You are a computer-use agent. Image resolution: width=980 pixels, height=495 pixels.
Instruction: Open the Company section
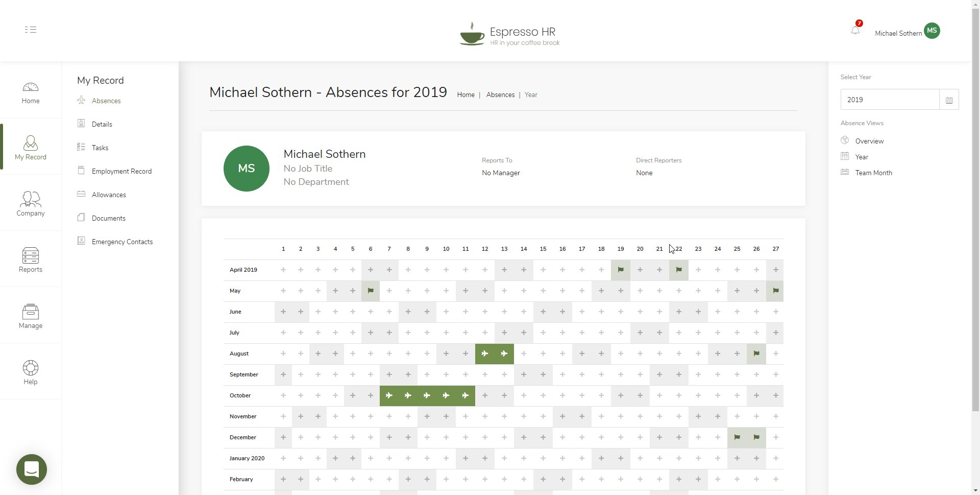point(31,204)
